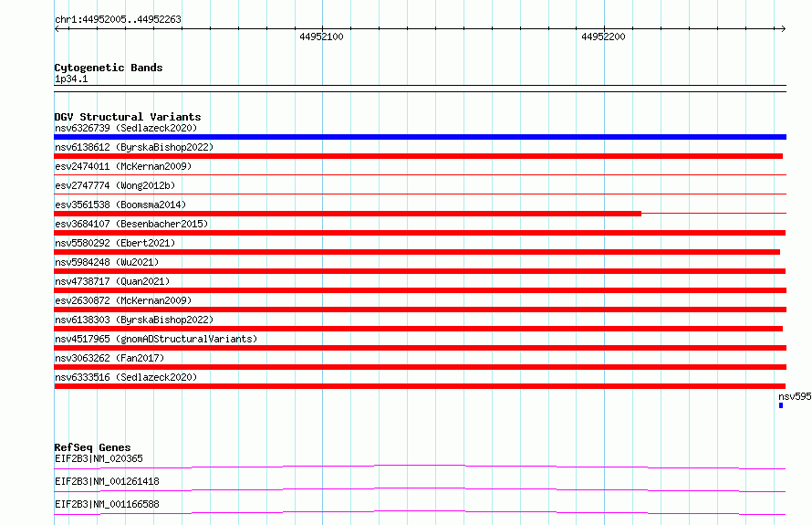Open the esv2747774 (Wong2012b) variant
The height and width of the screenshot is (525, 812).
pyautogui.click(x=115, y=185)
